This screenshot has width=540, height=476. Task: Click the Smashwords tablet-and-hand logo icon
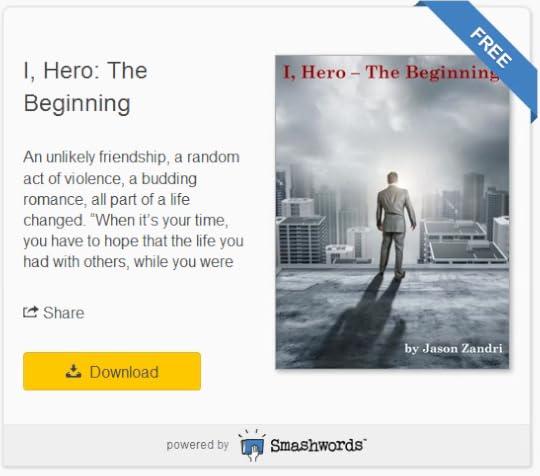click(252, 446)
